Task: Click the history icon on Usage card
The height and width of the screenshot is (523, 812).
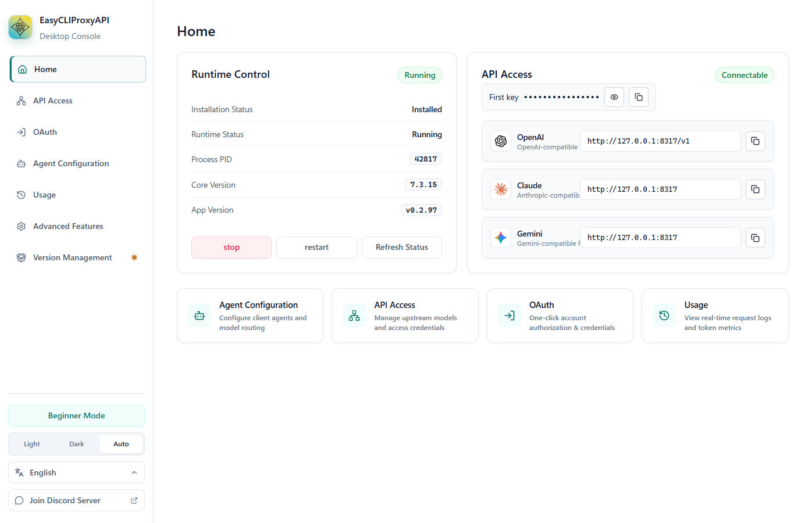Action: click(664, 316)
